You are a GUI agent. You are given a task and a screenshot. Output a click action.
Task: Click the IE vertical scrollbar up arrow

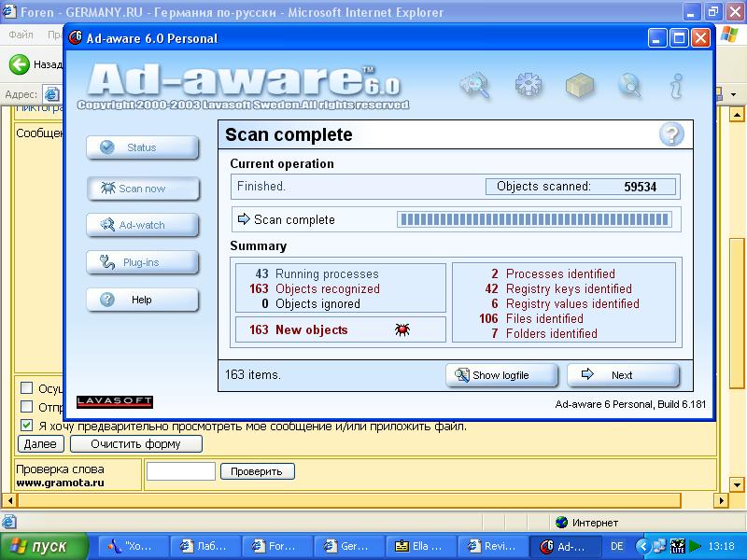737,115
